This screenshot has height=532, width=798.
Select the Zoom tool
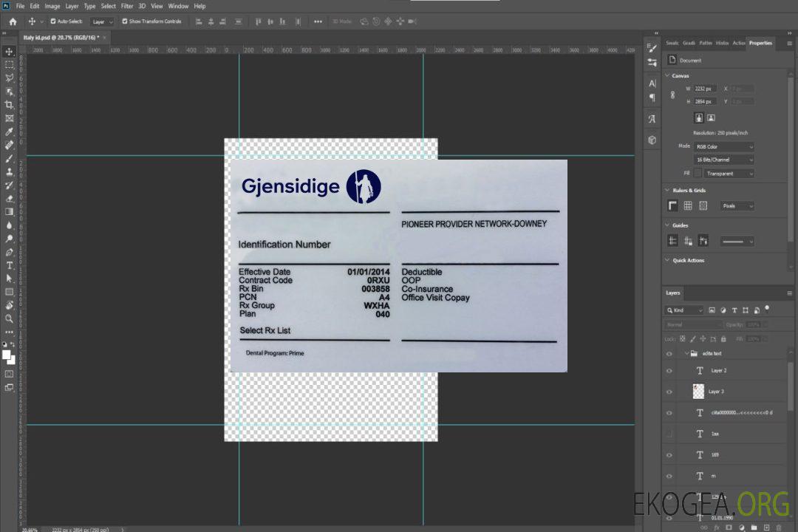[9, 318]
